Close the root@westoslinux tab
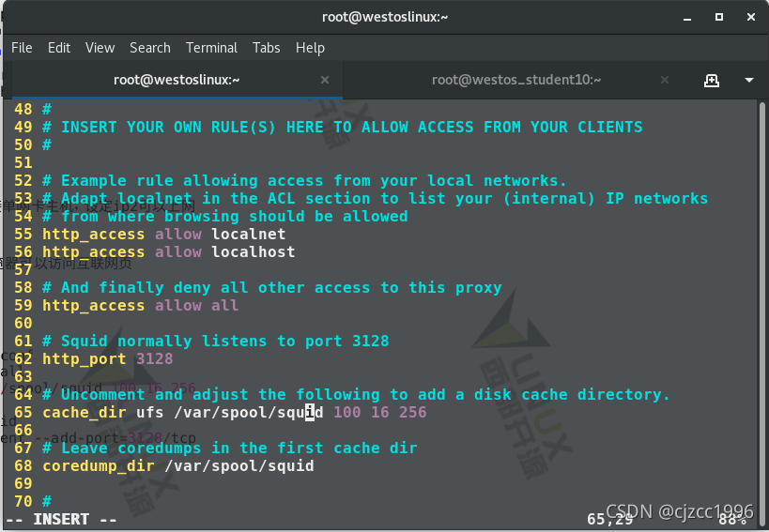 pyautogui.click(x=325, y=80)
